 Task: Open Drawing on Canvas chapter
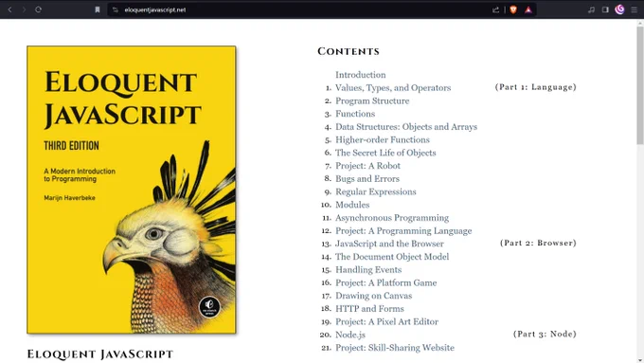pos(373,296)
